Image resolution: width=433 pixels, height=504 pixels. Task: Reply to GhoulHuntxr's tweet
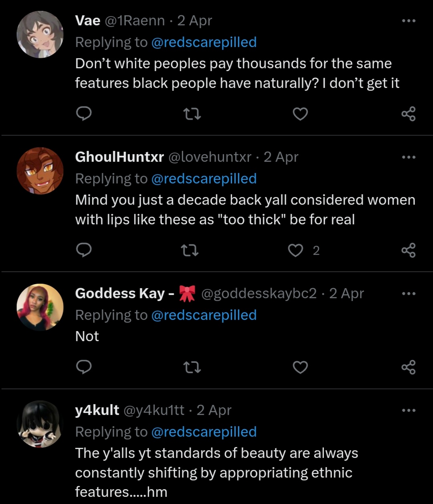[84, 251]
